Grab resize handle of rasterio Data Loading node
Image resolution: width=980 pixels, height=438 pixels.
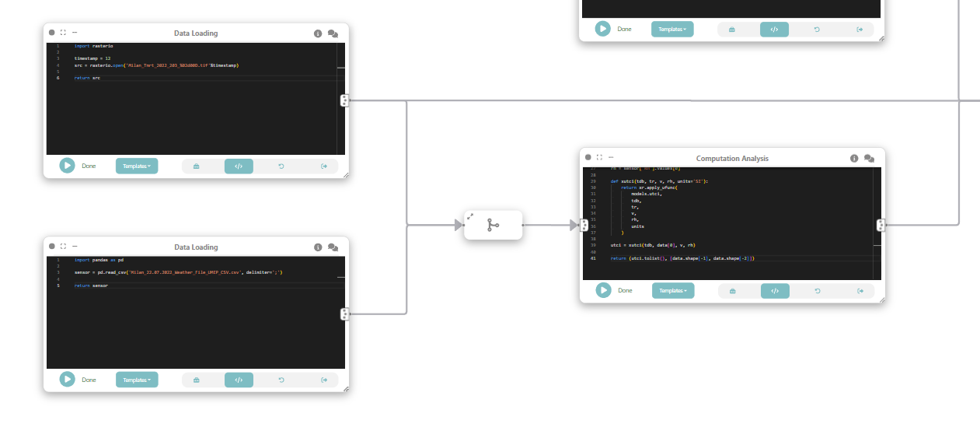pos(346,176)
